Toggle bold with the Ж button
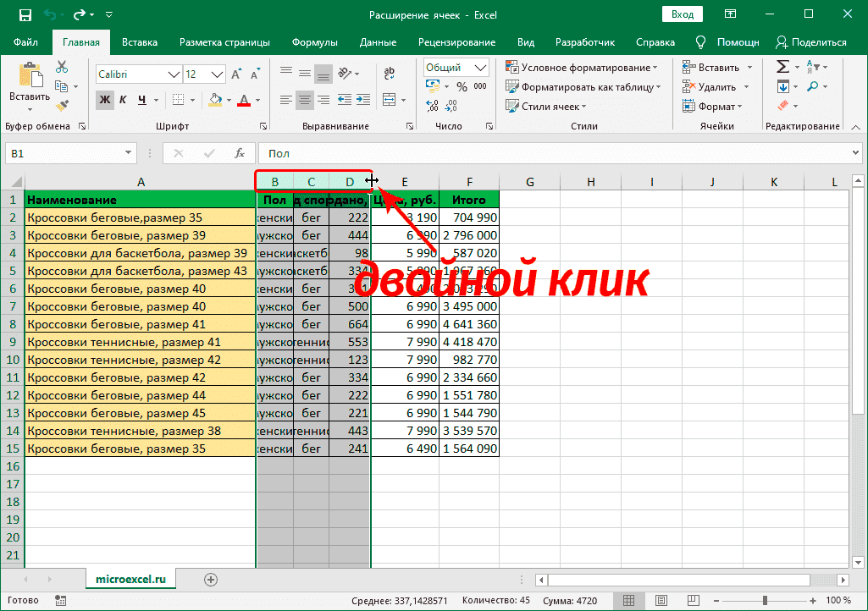This screenshot has height=611, width=868. click(x=103, y=99)
